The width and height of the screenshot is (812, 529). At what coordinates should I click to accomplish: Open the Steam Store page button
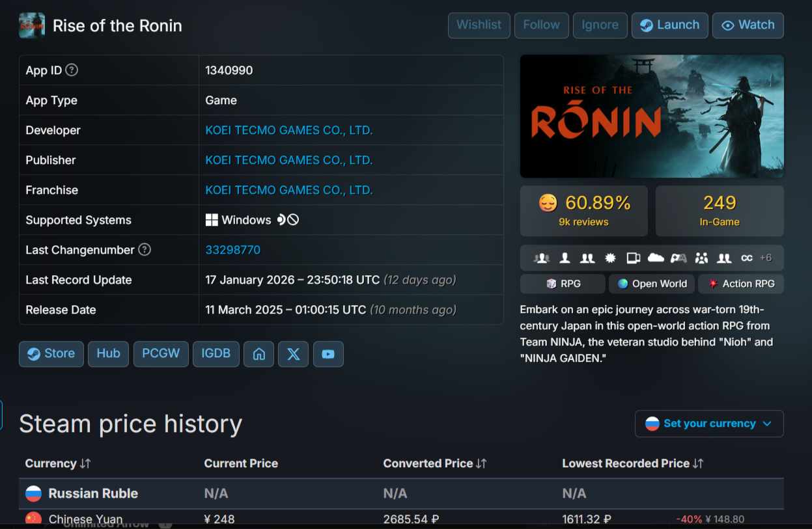tap(51, 354)
